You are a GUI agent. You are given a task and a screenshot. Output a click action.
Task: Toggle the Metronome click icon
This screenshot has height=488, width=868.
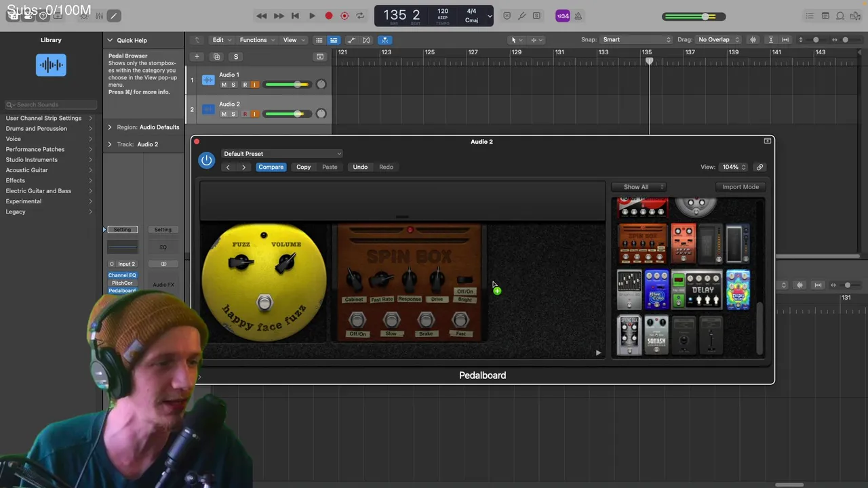coord(578,16)
